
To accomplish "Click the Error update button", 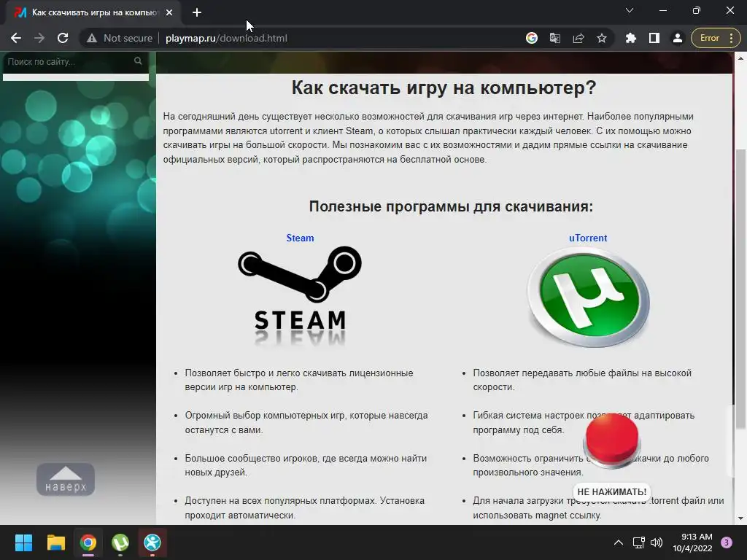I will pyautogui.click(x=709, y=38).
